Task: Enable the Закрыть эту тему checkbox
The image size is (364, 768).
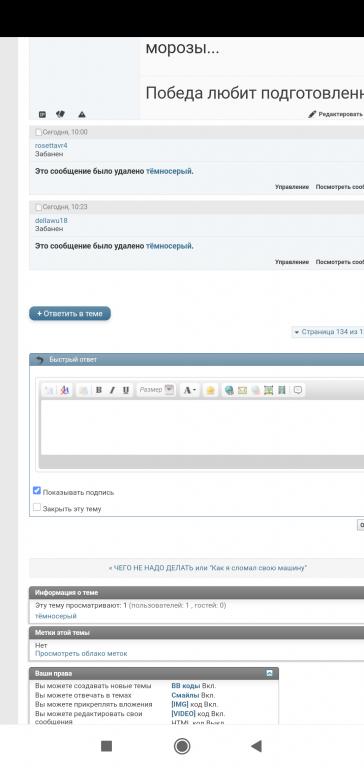Action: coord(37,507)
